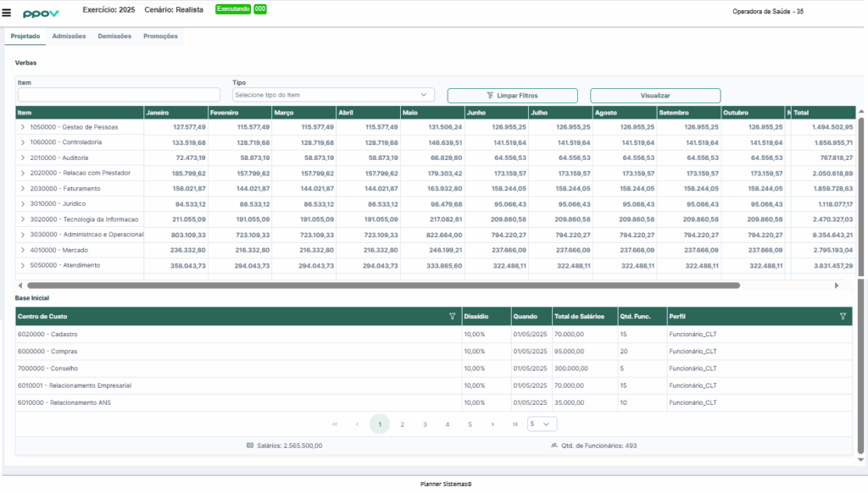Click the Cenário: Realista label
Viewport: 868px width, 493px height.
click(174, 10)
